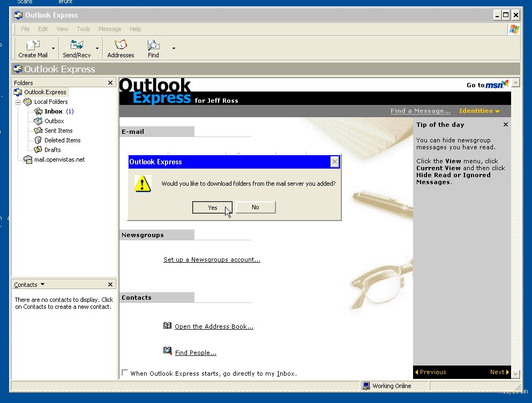Select the Deleted Items folder icon
The image size is (532, 403).
[39, 140]
